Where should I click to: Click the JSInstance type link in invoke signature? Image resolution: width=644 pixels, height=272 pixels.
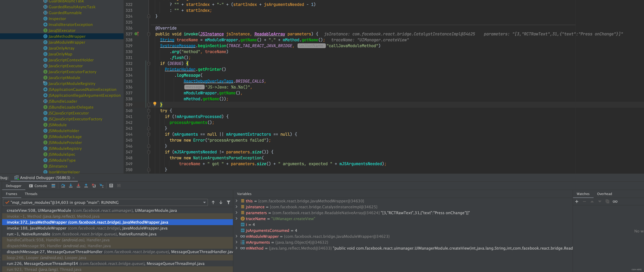[212, 34]
